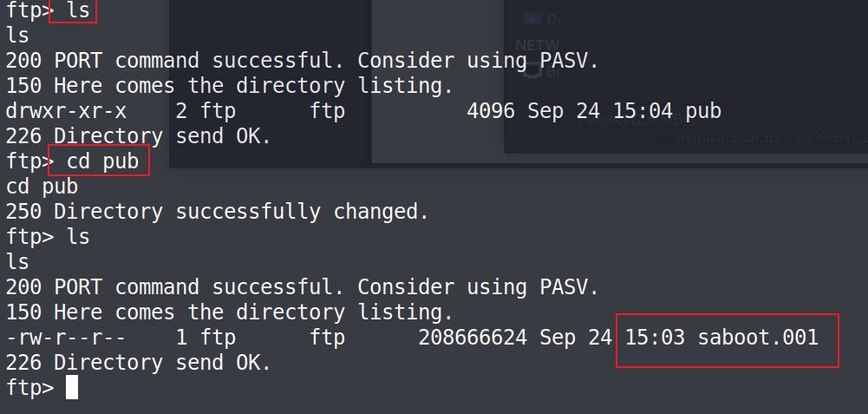This screenshot has height=414, width=868.
Task: Click the first highlighted 'ls' command
Action: pos(78,10)
